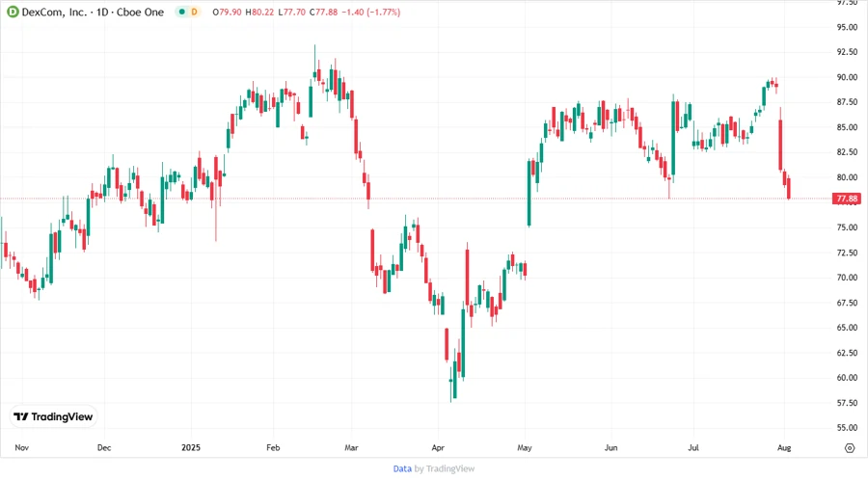Click the 57.50 price axis label
This screenshot has width=868, height=480.
pyautogui.click(x=847, y=403)
